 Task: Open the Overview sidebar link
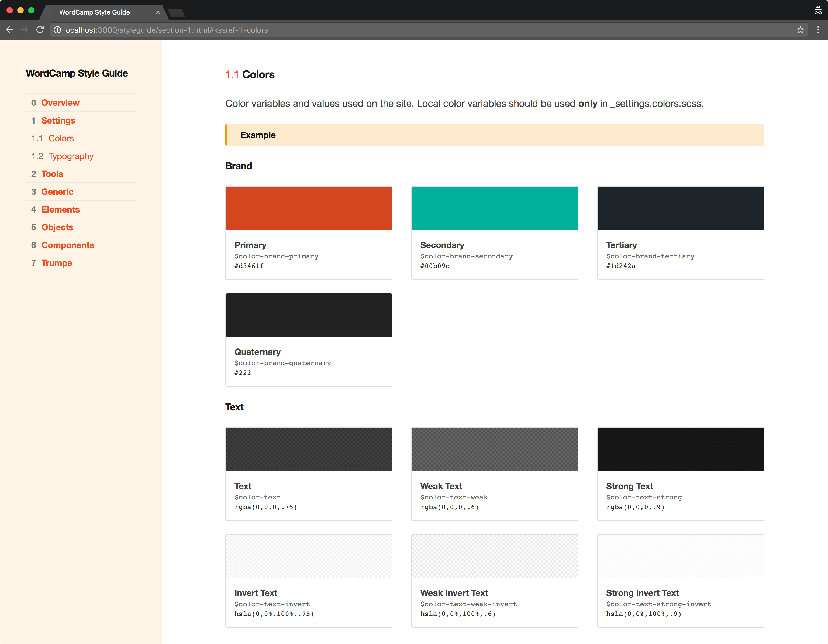tap(60, 103)
